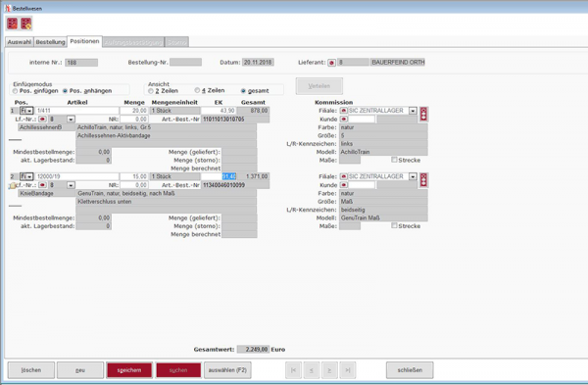Click the second red toolbar icon

[x=26, y=24]
